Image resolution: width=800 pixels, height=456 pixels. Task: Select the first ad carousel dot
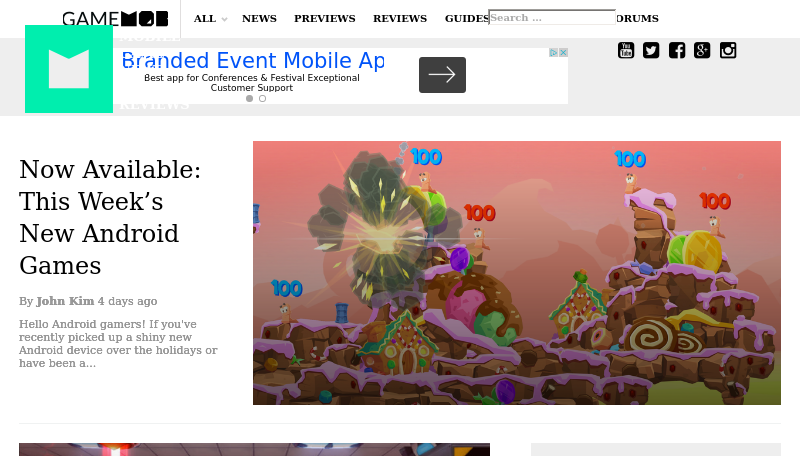click(x=249, y=98)
